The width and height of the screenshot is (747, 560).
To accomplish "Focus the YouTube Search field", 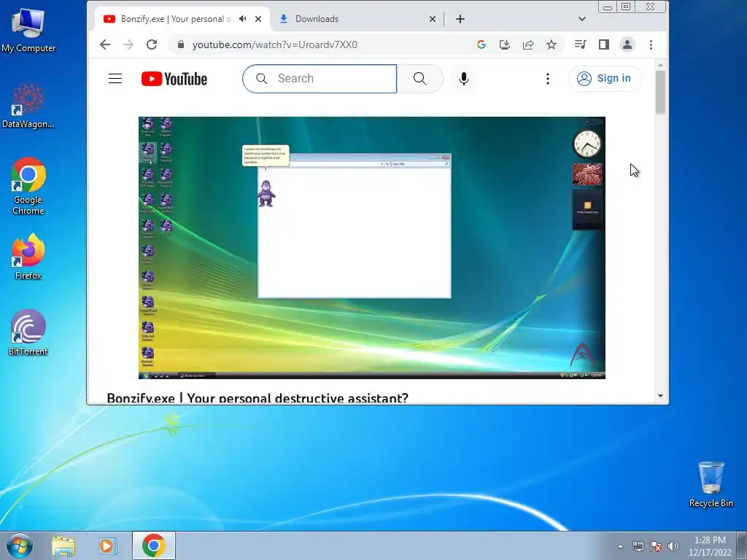I will (x=320, y=79).
